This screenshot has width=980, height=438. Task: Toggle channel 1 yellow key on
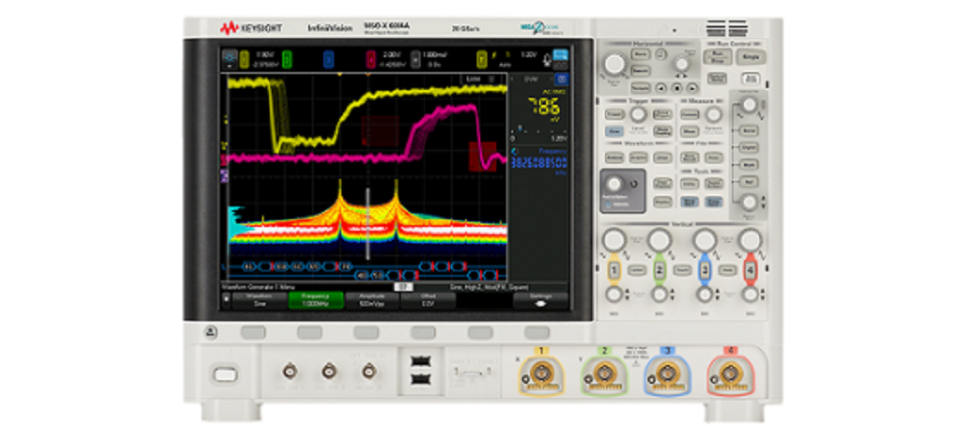coord(614,270)
